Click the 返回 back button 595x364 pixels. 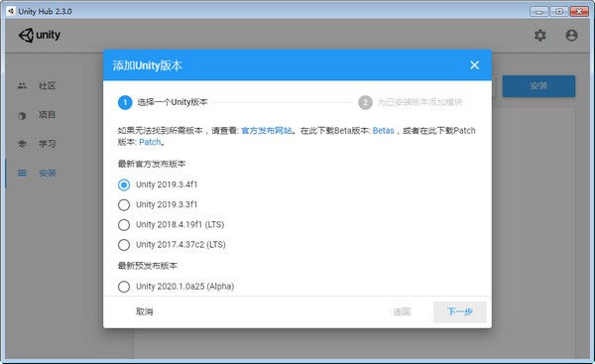(402, 312)
